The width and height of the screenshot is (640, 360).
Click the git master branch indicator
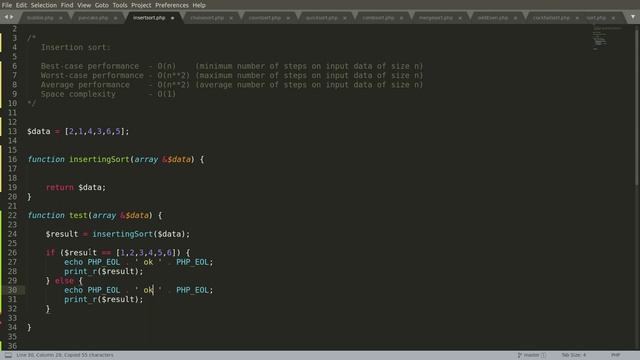click(531, 355)
